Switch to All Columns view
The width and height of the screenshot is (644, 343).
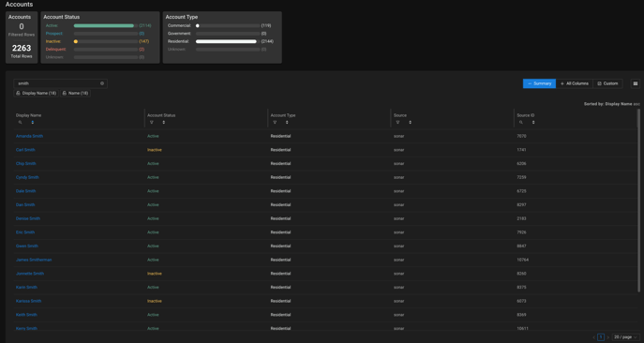(575, 83)
